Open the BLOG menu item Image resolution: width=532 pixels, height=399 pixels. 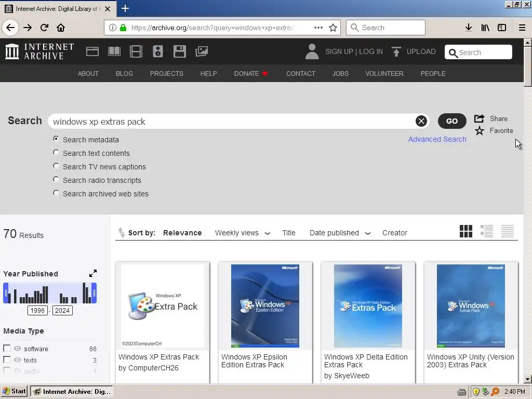point(124,74)
